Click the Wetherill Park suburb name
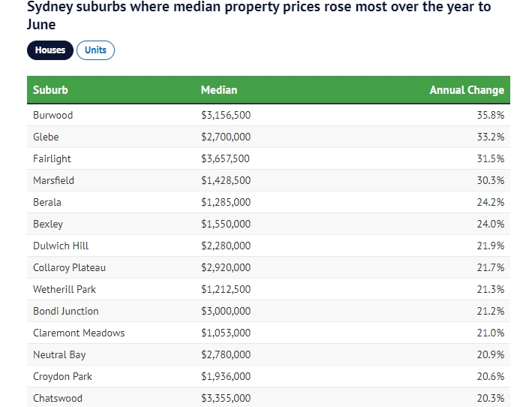The height and width of the screenshot is (407, 532). [65, 289]
